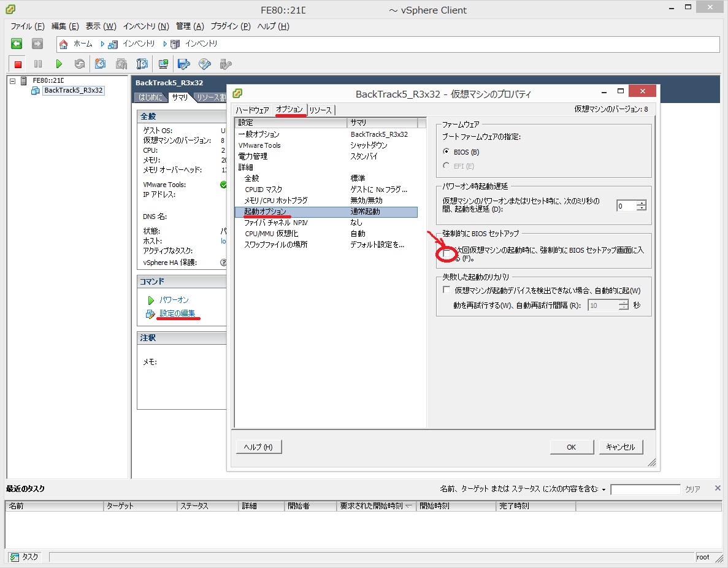Open the インベントリ (N) menu
728x568 pixels.
[146, 26]
